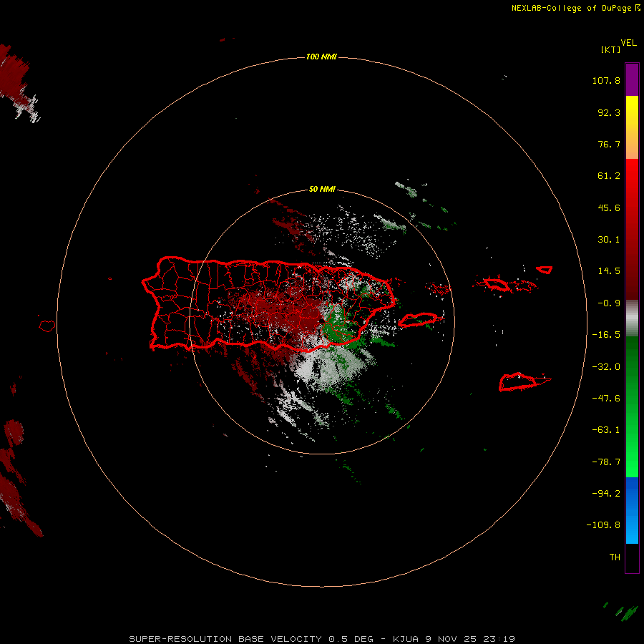The width and height of the screenshot is (644, 644).
Task: Click the [KT] units label
Action: [x=610, y=49]
